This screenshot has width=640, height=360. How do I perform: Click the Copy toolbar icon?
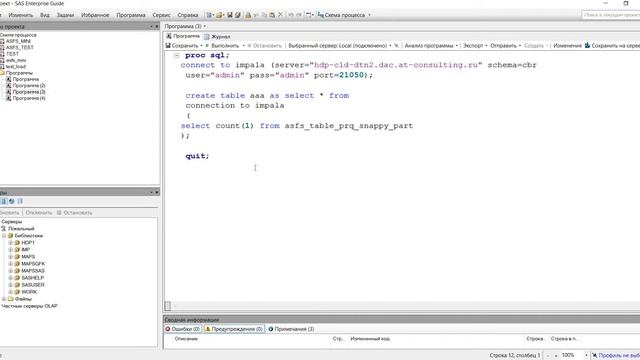[264, 15]
